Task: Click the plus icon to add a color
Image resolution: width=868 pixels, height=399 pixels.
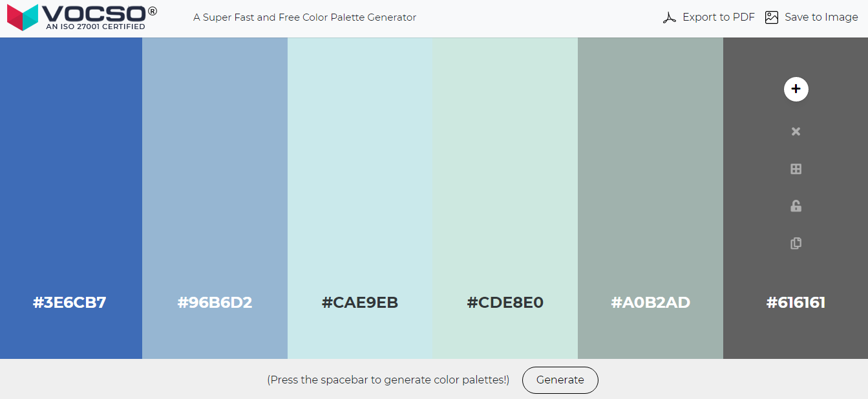Action: tap(796, 89)
